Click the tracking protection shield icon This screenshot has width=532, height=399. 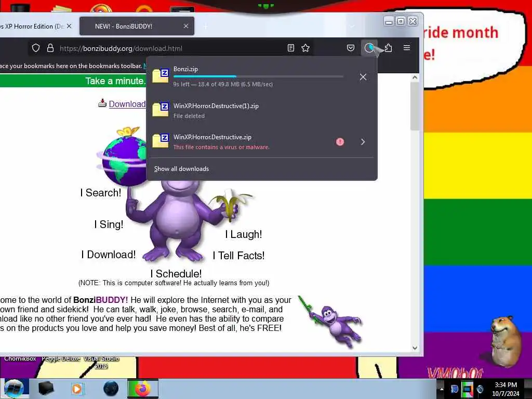tap(36, 48)
